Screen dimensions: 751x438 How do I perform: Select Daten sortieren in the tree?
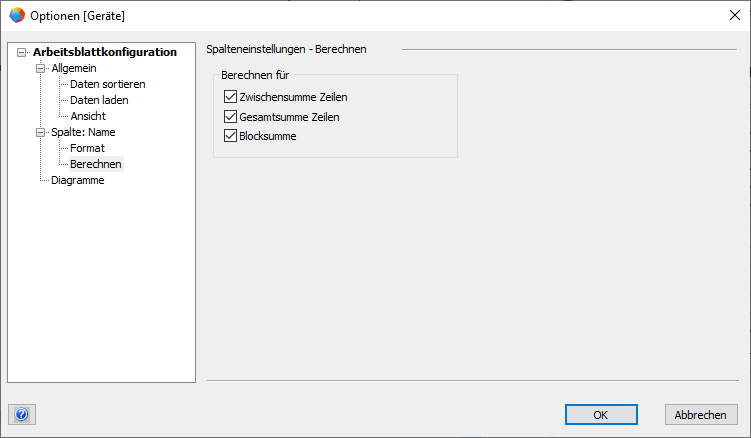(x=107, y=84)
